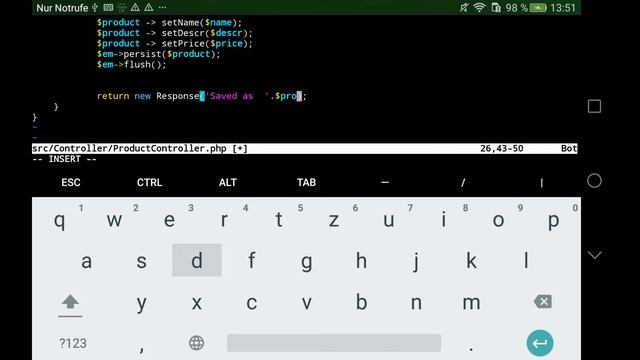Tap the p key
Image resolution: width=640 pixels, height=360 pixels.
click(x=553, y=220)
